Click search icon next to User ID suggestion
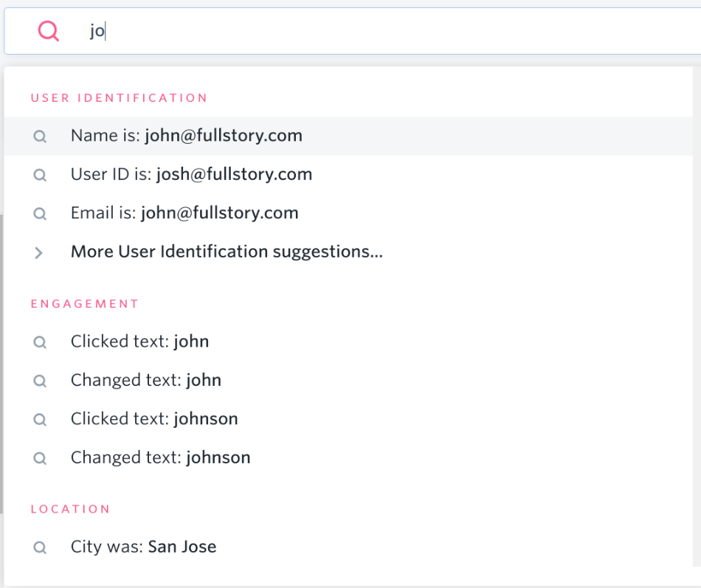Image resolution: width=701 pixels, height=588 pixels. 40,175
